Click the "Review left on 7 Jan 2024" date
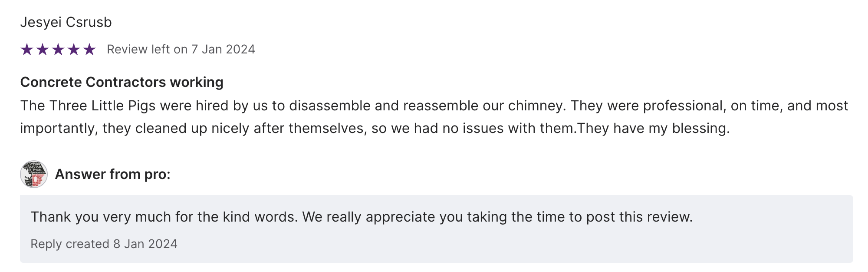 [181, 50]
